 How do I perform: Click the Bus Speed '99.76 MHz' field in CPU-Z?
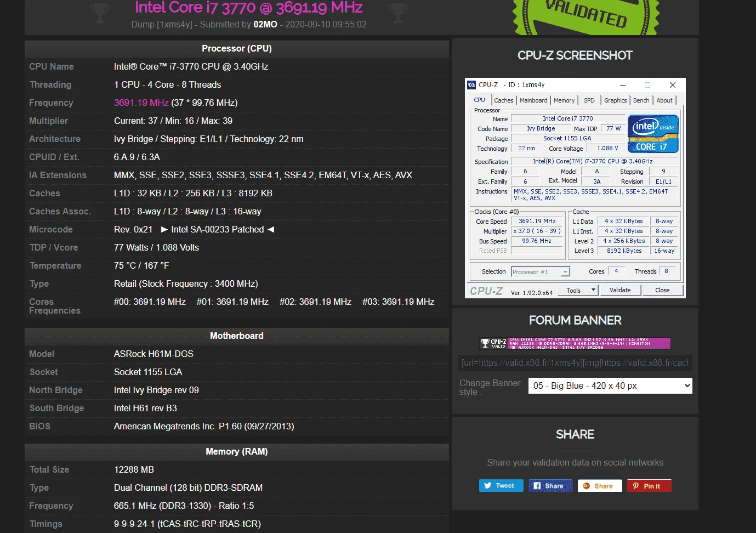[537, 241]
